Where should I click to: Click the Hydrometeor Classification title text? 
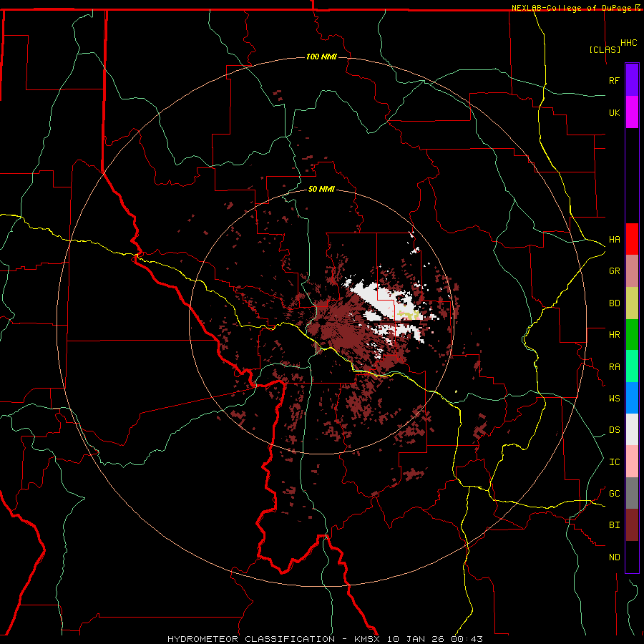(251, 639)
